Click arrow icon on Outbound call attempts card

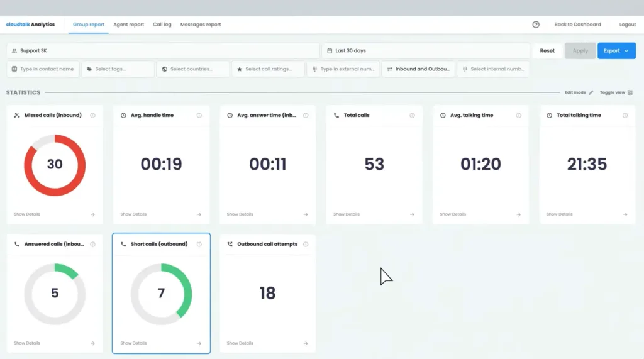pyautogui.click(x=306, y=343)
